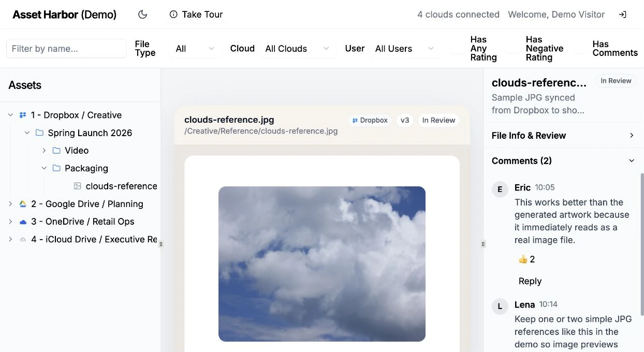644x352 pixels.
Task: Open the All Users dropdown
Action: [x=404, y=49]
